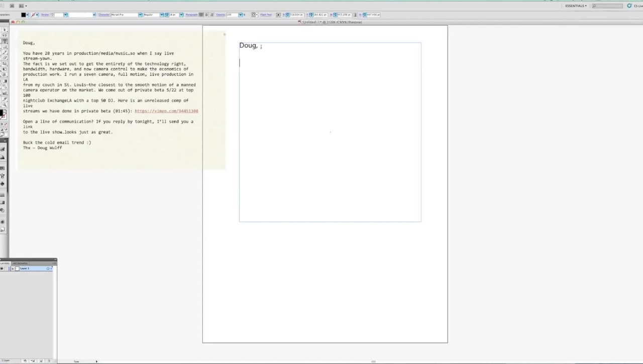Open the Stroke panel link in control bar
The height and width of the screenshot is (364, 643).
click(45, 15)
